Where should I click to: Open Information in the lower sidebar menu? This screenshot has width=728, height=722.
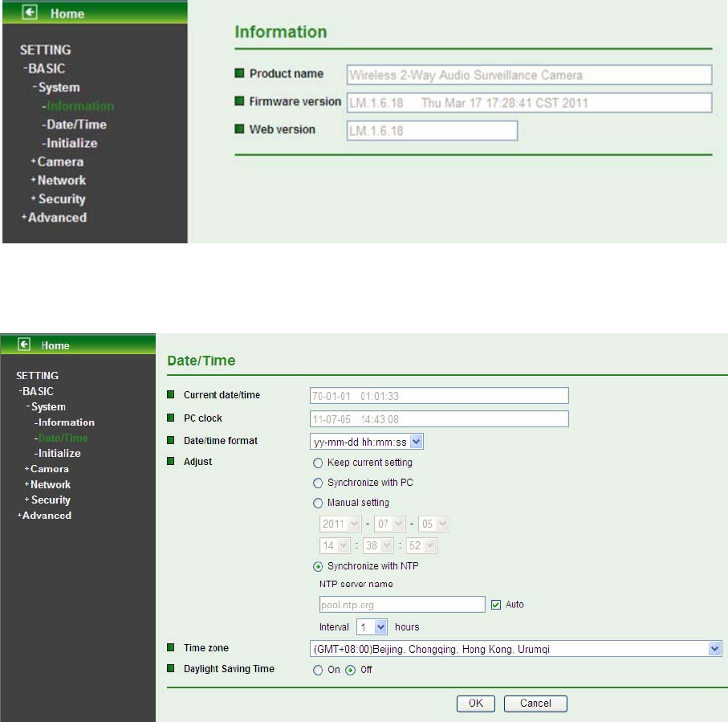tap(66, 422)
